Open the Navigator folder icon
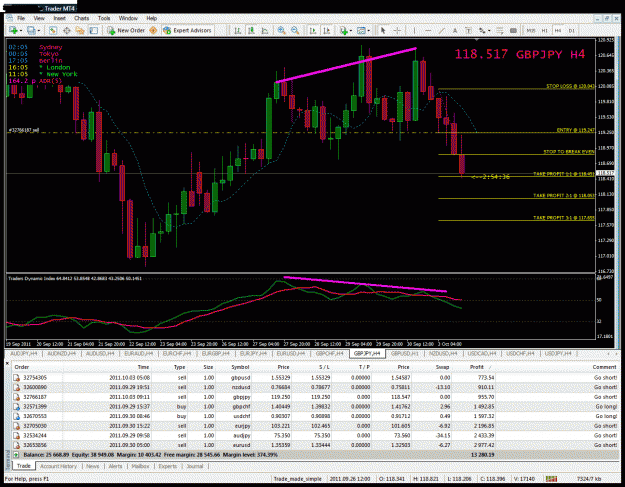625x487 pixels. click(80, 30)
